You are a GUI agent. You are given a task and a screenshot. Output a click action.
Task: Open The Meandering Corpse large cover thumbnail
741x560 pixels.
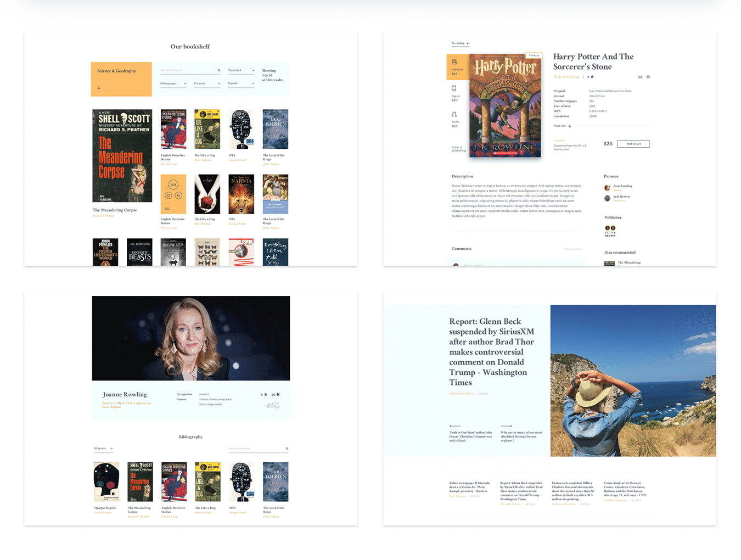coord(122,156)
